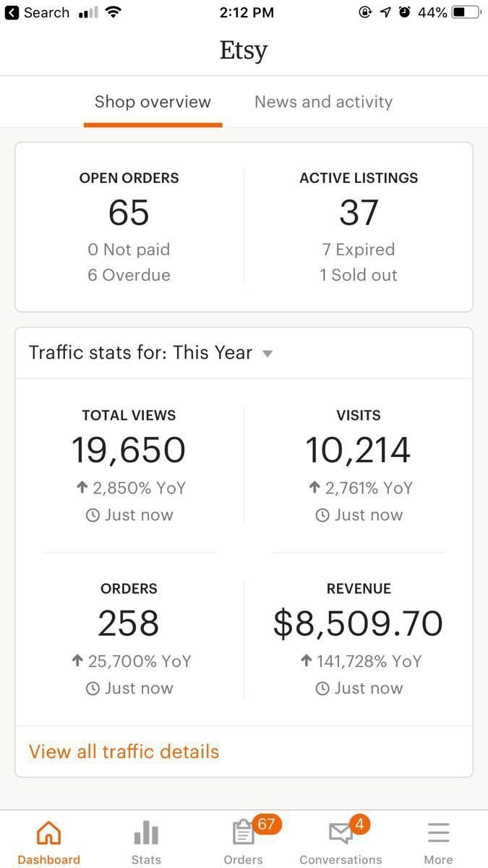Select the Stats tab label
488x868 pixels.
point(146,859)
